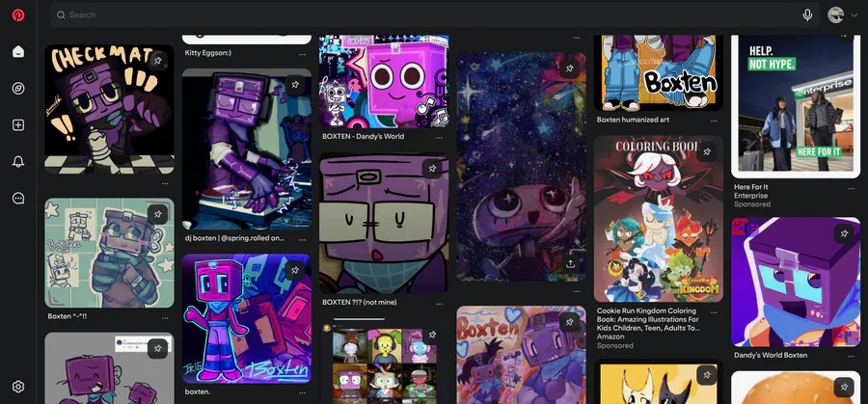Viewport: 868px width, 404px height.
Task: Open the Explore compass icon
Action: pos(18,89)
